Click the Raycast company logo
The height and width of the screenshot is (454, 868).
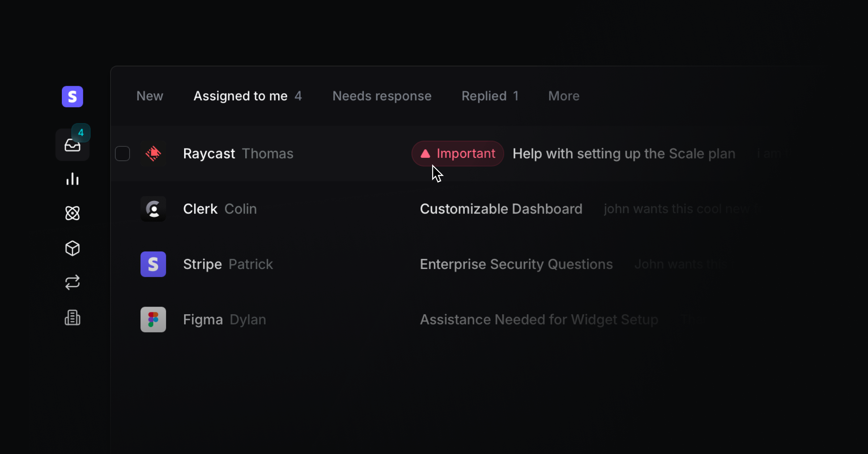[153, 154]
